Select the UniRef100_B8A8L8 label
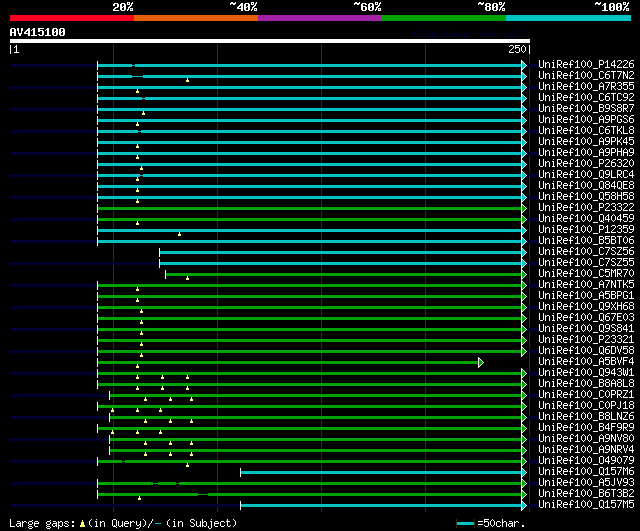Screen dimensions: 640x531 pyautogui.click(x=586, y=384)
